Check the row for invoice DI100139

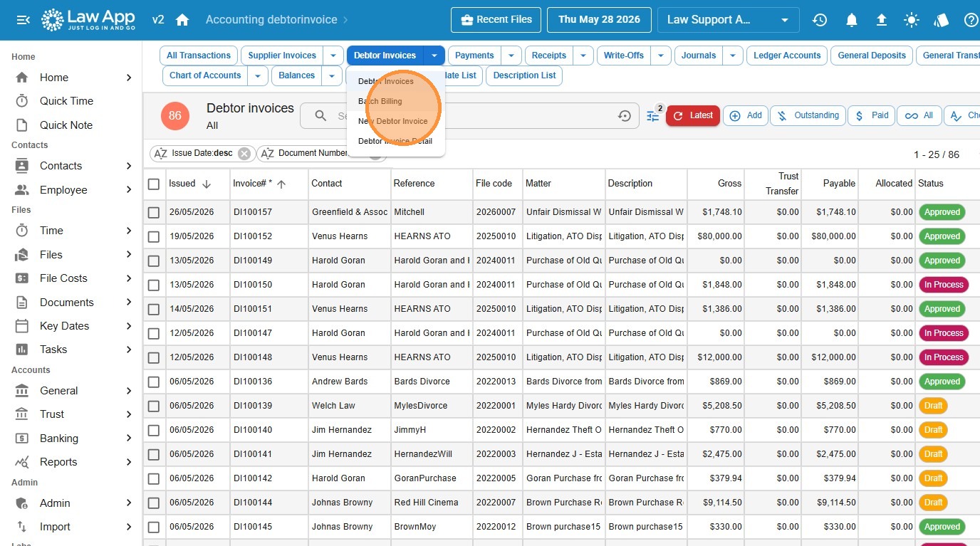pos(154,406)
